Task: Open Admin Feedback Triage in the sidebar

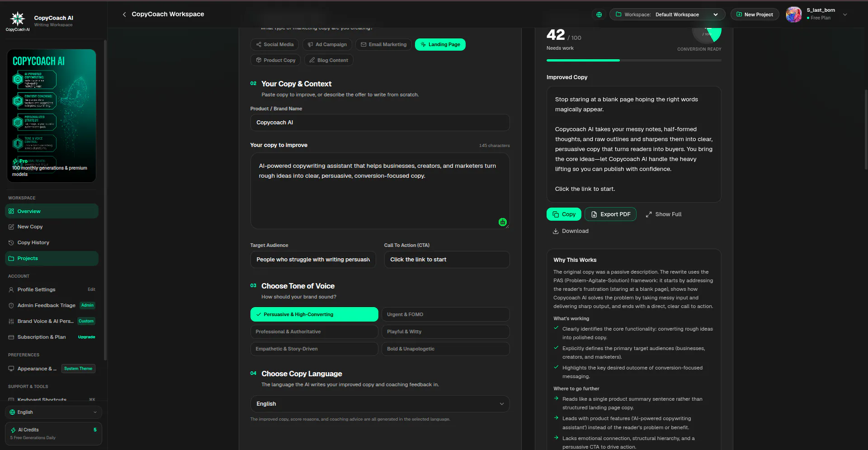Action: (x=52, y=305)
